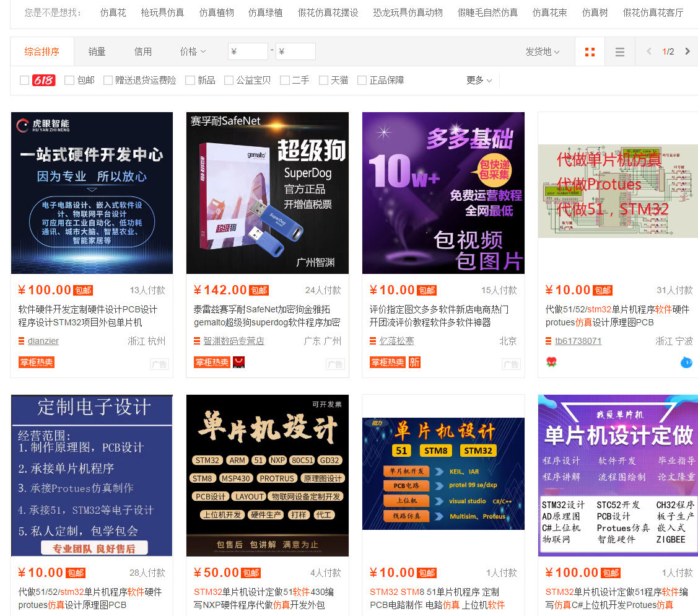Screen dimensions: 698x616
Task: Click red heart badge on tb61738071 card
Action: click(x=552, y=362)
